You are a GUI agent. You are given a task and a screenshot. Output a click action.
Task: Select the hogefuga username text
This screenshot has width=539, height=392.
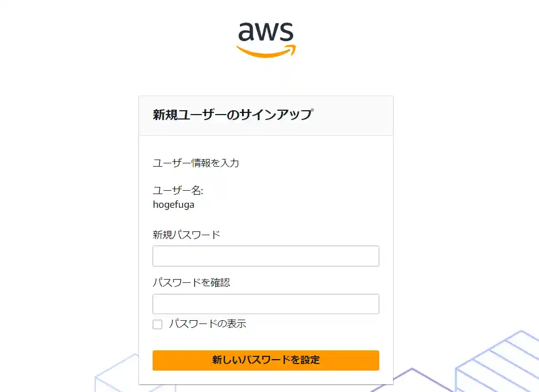[x=173, y=204]
